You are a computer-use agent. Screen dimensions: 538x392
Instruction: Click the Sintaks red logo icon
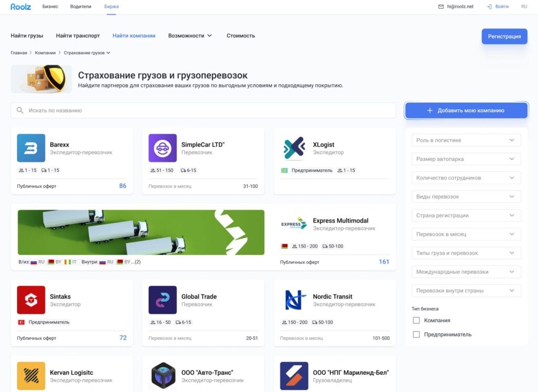(30, 300)
